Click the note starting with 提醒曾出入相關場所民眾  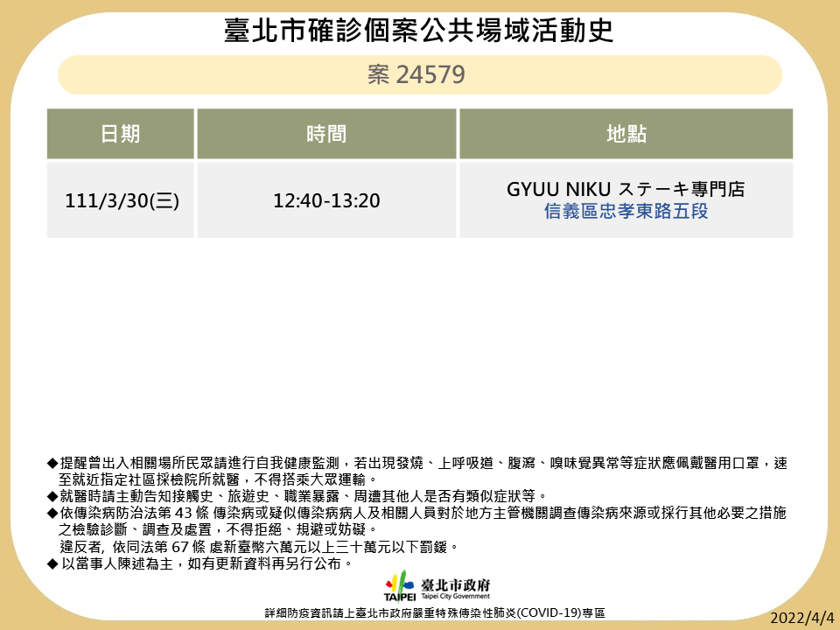417,464
